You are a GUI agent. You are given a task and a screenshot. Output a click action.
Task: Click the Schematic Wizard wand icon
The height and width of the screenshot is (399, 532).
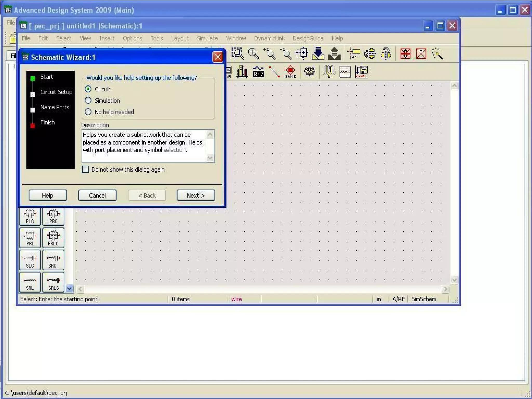[x=437, y=54]
